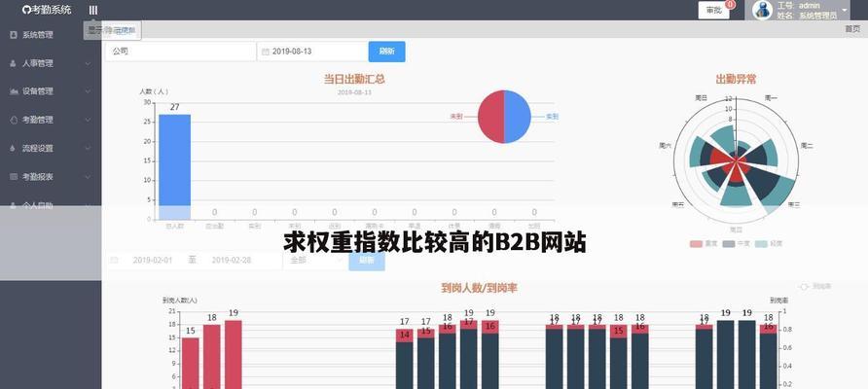
Task: Expand the 考勤报表 chevron
Action: click(x=88, y=177)
